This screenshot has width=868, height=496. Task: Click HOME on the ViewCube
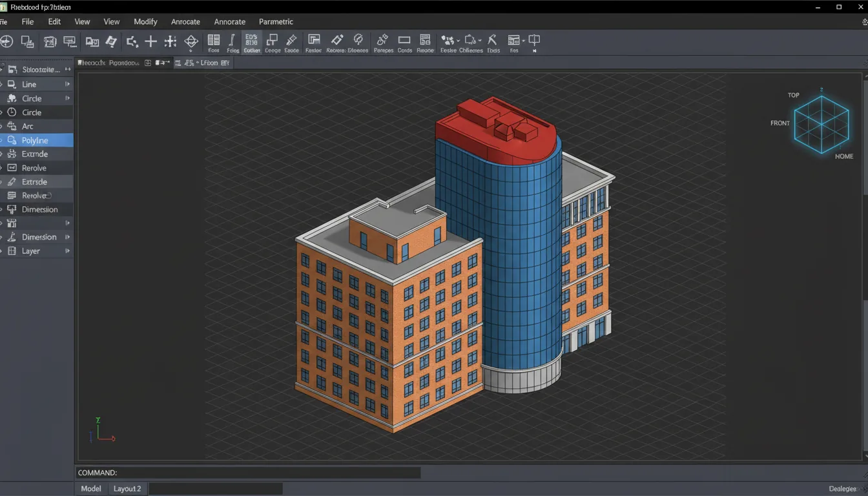click(844, 156)
